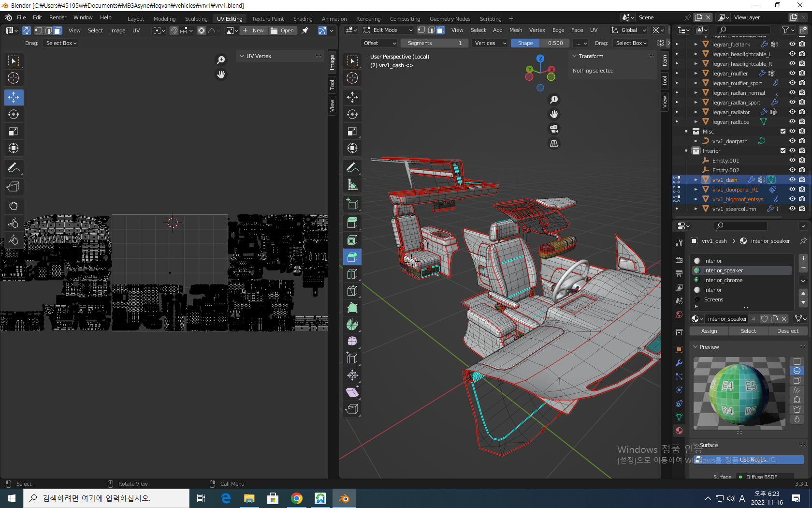Select the Add Cube tool
Viewport: 812px width, 508px height.
352,204
